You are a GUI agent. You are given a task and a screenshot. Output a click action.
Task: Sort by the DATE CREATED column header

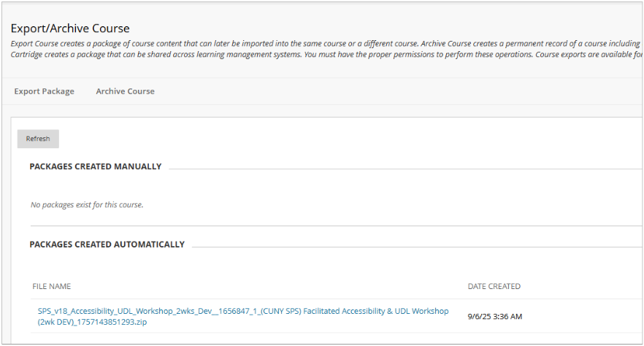click(494, 286)
